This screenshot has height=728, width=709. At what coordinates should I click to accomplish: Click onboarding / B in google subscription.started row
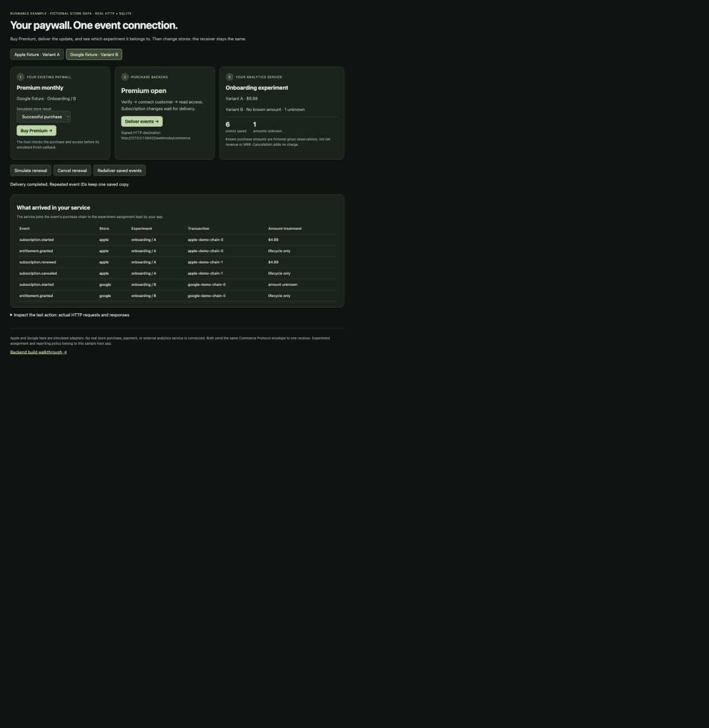click(x=143, y=285)
